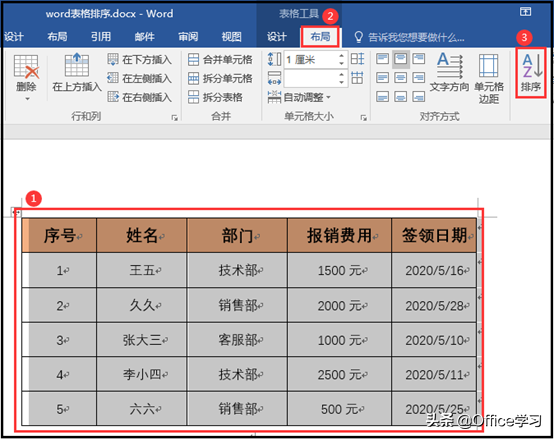
Task: Click the cell 李小四
Action: [x=142, y=374]
